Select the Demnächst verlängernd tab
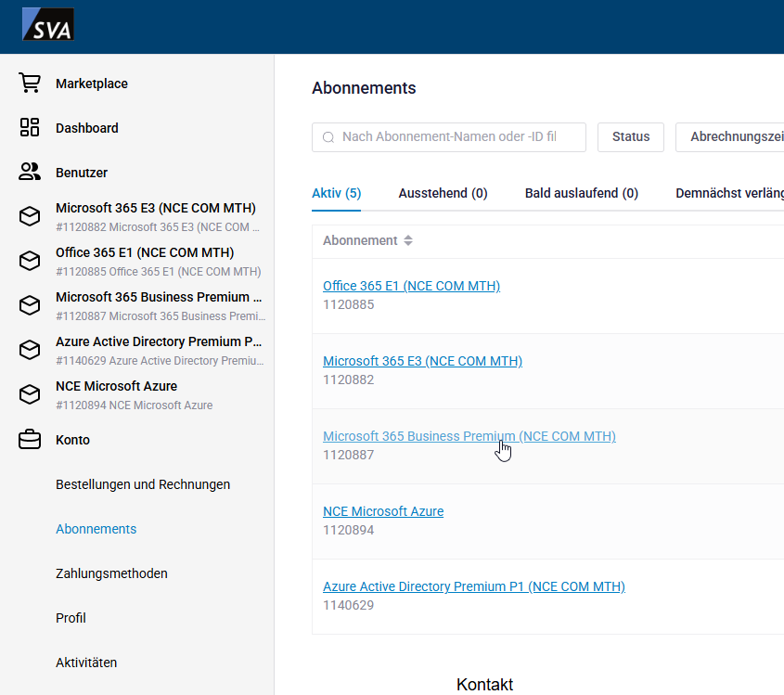Screen dimensions: 784x695 click(729, 194)
